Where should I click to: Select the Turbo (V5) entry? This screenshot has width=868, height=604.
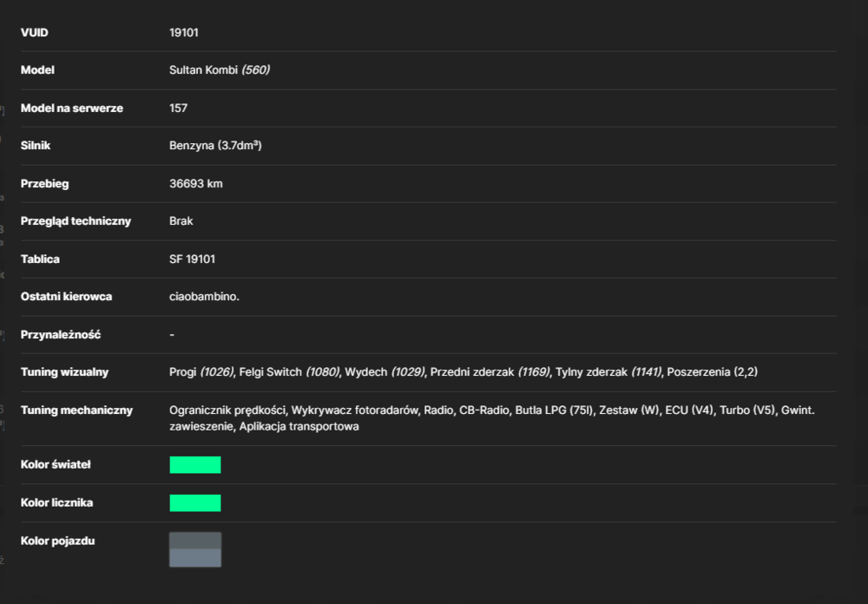(748, 410)
